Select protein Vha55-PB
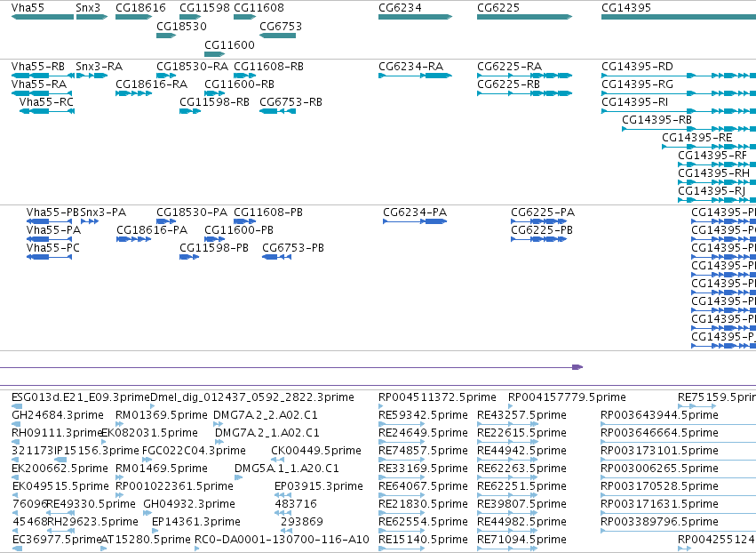756x553 pixels. pyautogui.click(x=49, y=221)
